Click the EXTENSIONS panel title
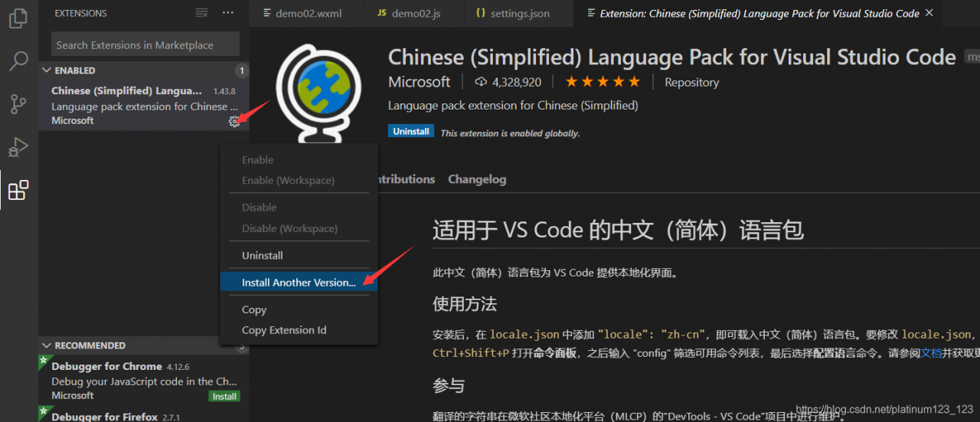 [x=80, y=13]
